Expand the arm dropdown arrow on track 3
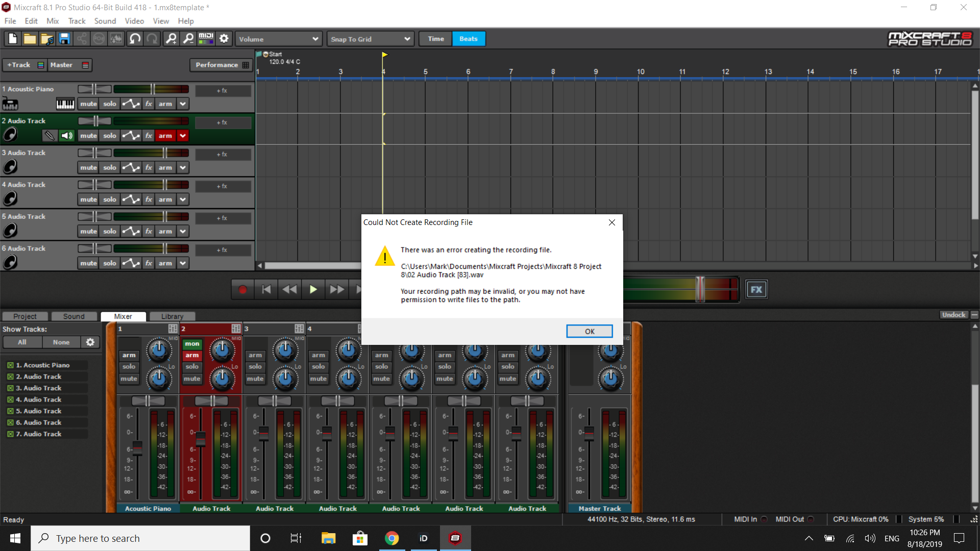 183,168
